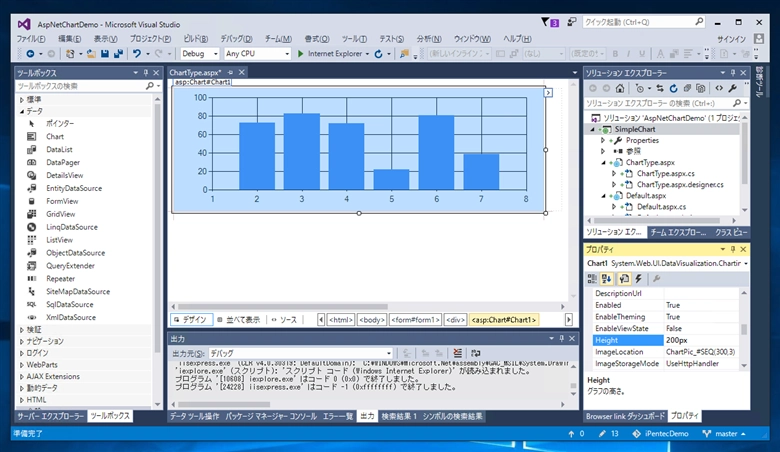Click the account icon next to サインイン

(x=759, y=39)
